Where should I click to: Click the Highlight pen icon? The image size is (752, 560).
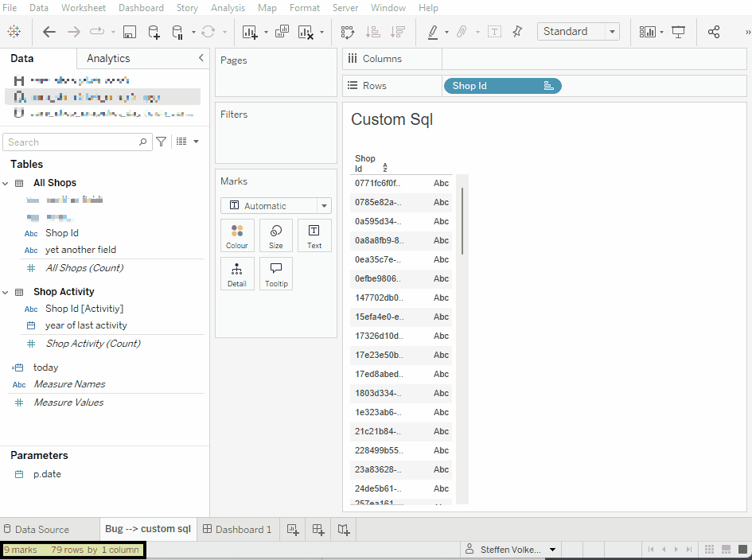[x=433, y=32]
